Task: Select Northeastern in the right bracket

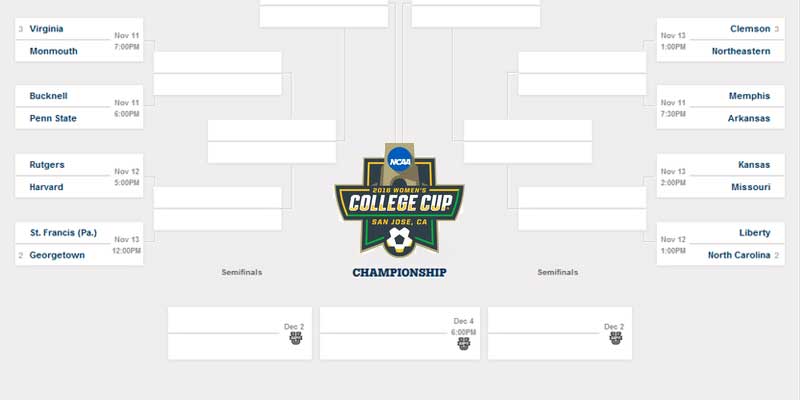Action: click(741, 51)
